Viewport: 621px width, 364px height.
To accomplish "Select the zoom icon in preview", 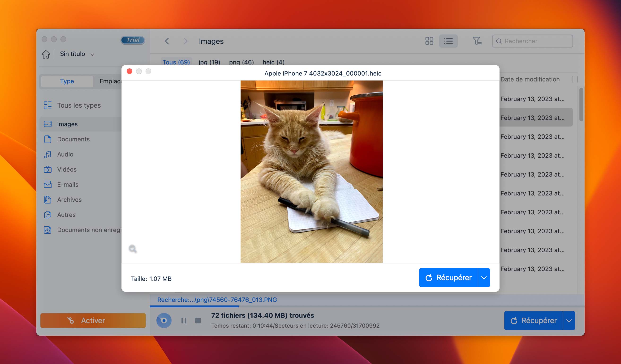I will 133,248.
